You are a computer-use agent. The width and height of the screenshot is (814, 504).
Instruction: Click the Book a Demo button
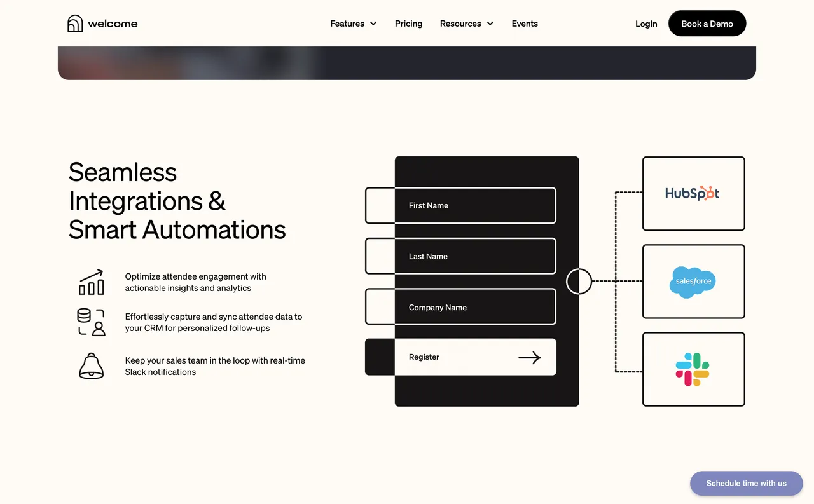point(707,24)
